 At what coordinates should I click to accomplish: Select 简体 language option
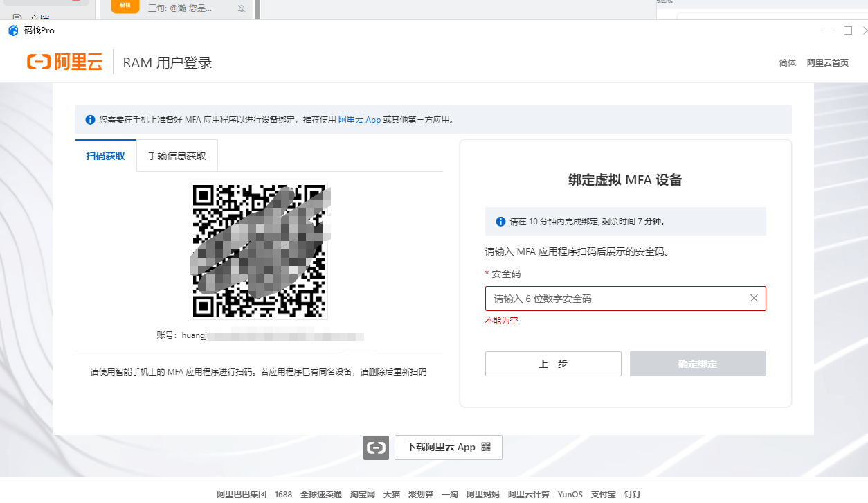click(x=788, y=62)
